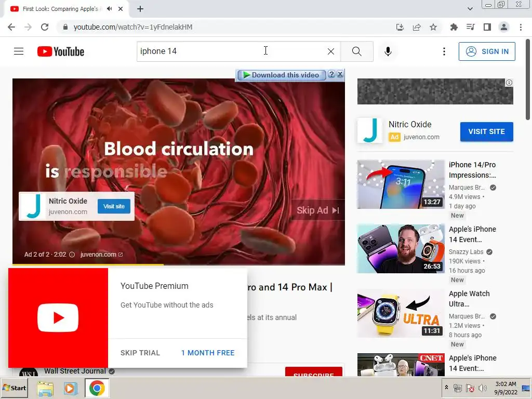532x399 pixels.
Task: Open CNET Apple's iPhone 14 Event thumbnail
Action: [x=401, y=365]
